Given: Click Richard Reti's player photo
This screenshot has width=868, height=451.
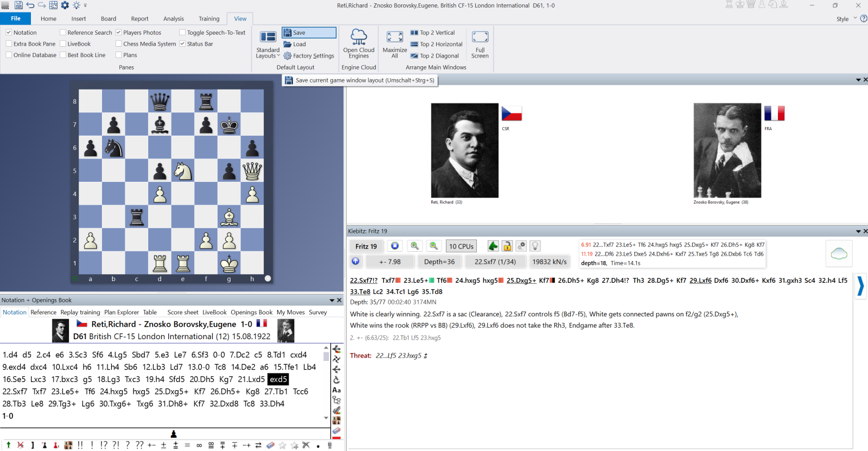Looking at the screenshot, I should pyautogui.click(x=464, y=150).
